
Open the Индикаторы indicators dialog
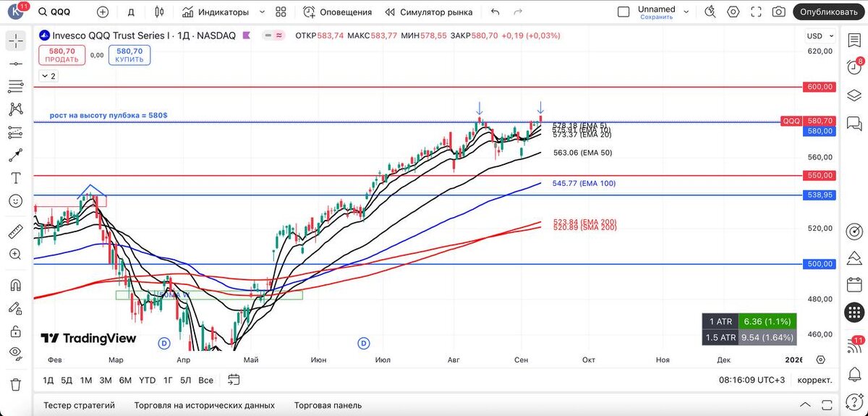(x=216, y=12)
